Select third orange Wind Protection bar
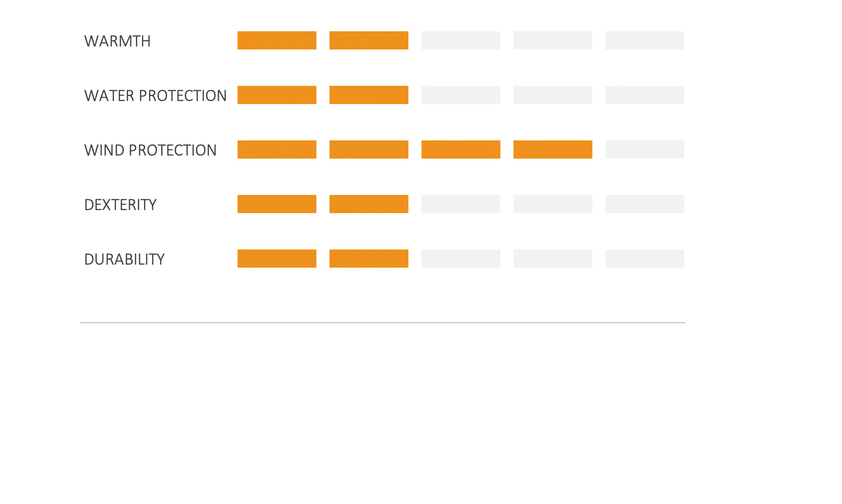 click(461, 149)
